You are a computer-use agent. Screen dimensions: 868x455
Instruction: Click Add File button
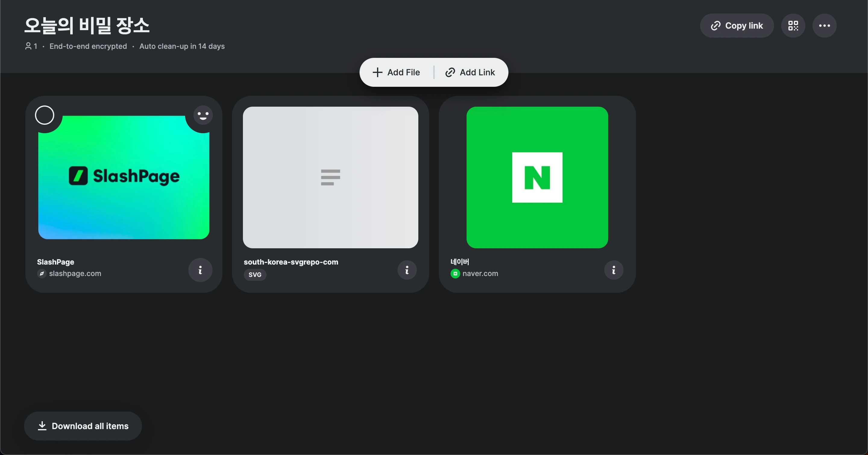pyautogui.click(x=396, y=72)
